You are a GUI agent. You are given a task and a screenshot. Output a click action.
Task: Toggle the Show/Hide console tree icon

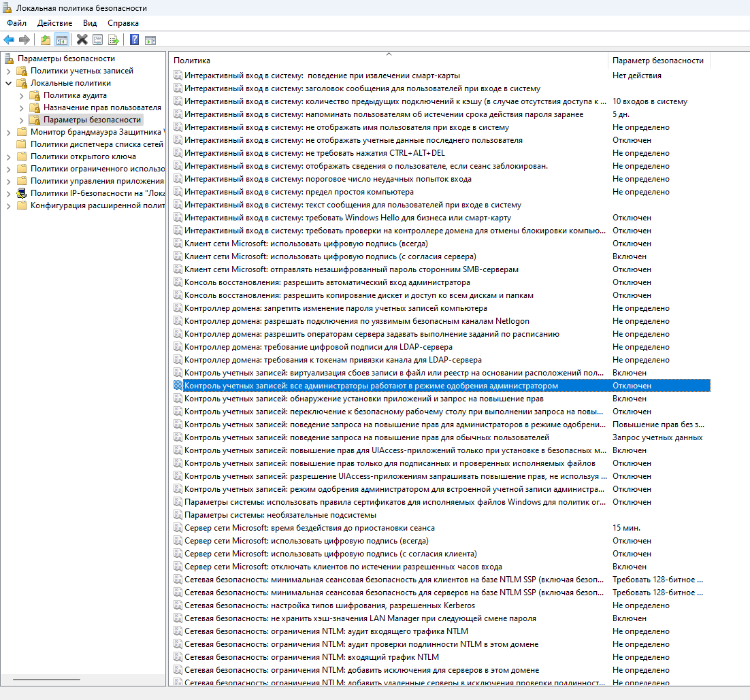click(61, 39)
